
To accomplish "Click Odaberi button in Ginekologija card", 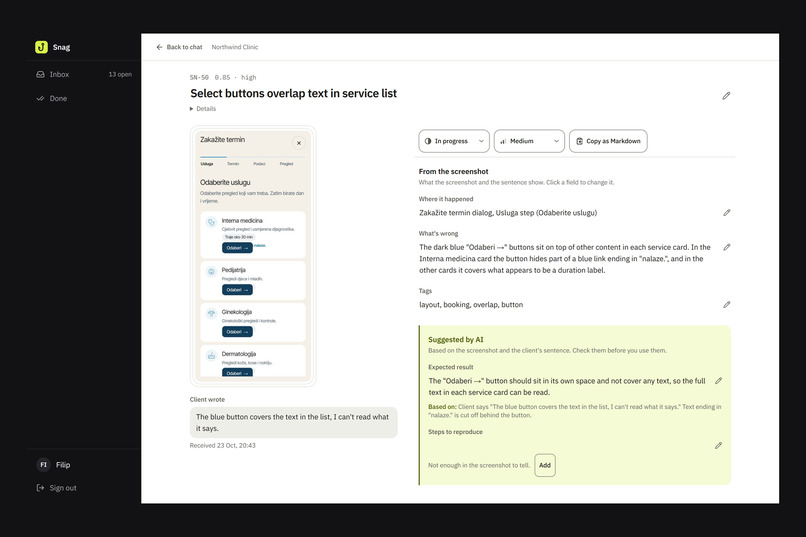I will [x=237, y=332].
